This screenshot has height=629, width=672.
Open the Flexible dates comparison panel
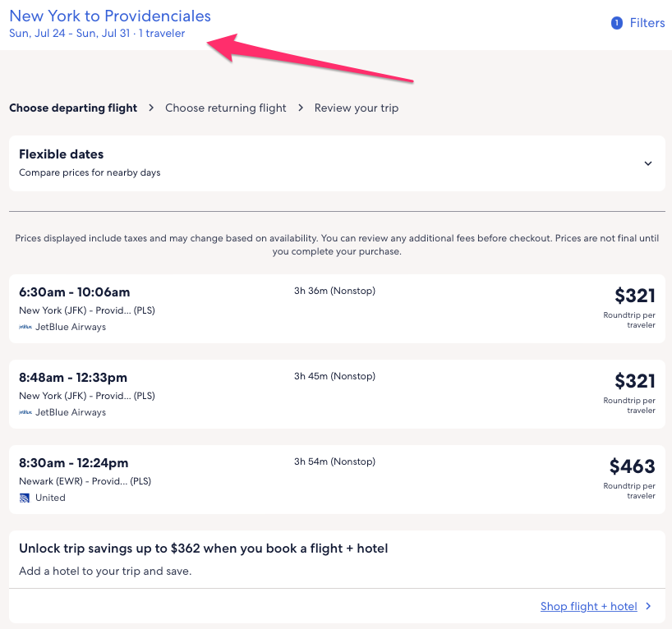tap(329, 163)
